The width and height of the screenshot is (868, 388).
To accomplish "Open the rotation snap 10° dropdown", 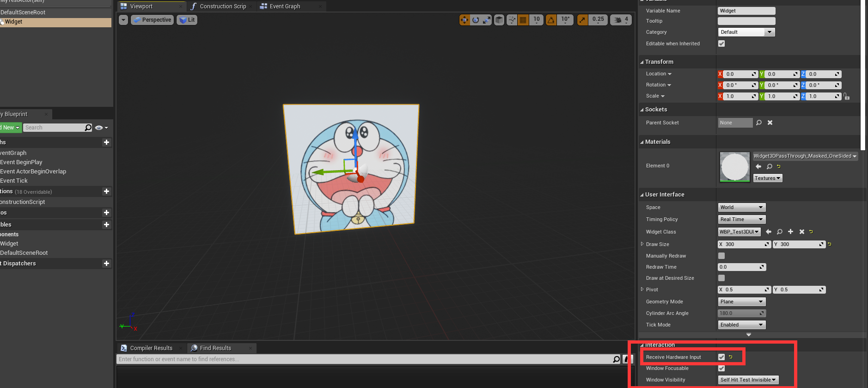I will tap(565, 20).
